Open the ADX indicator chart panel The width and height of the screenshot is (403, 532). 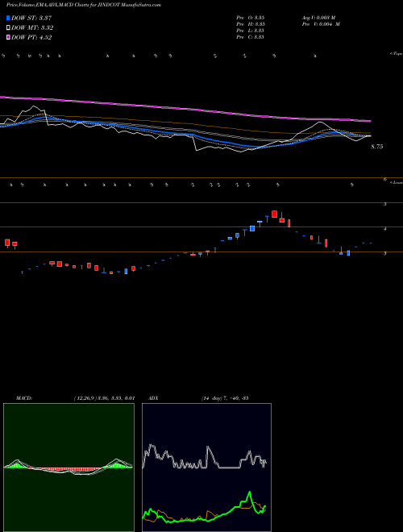point(206,468)
